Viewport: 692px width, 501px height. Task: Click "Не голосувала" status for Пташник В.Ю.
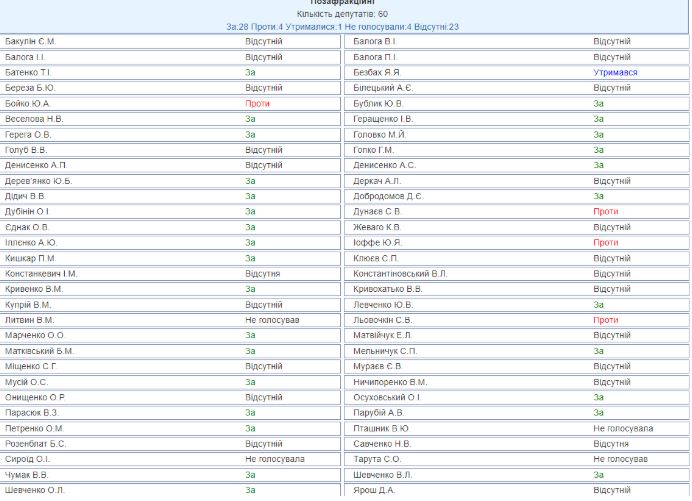[622, 428]
